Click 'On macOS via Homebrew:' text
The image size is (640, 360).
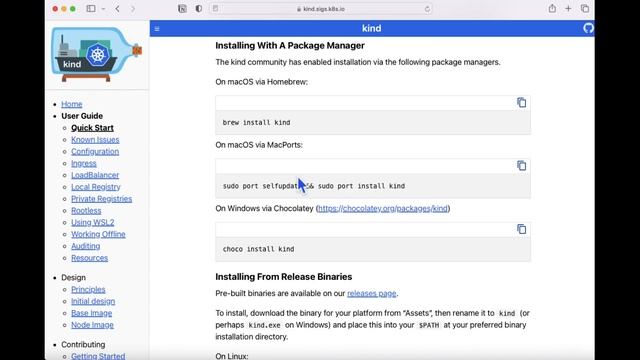coord(262,82)
